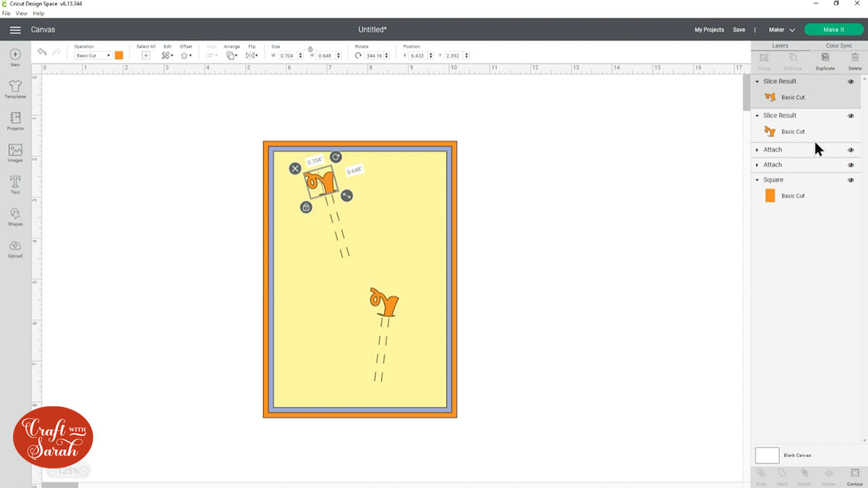Click the Make It button

[x=833, y=30]
